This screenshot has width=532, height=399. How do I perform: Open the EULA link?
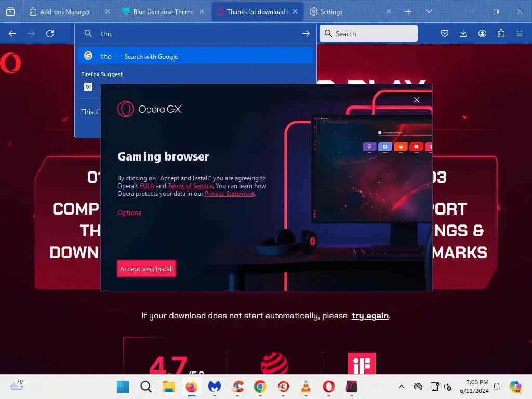[x=147, y=186]
